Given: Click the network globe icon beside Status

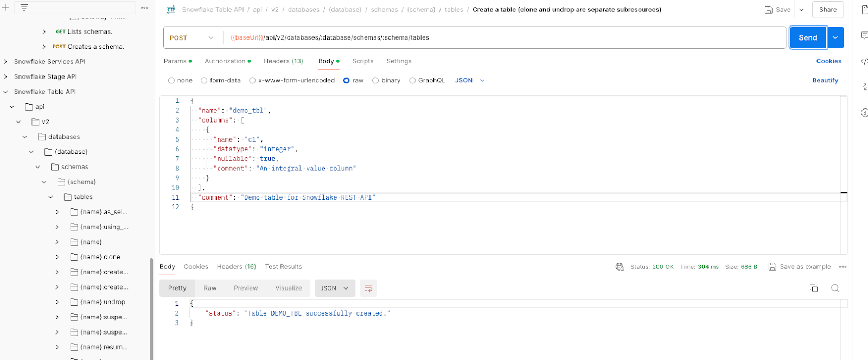Looking at the screenshot, I should pyautogui.click(x=620, y=267).
